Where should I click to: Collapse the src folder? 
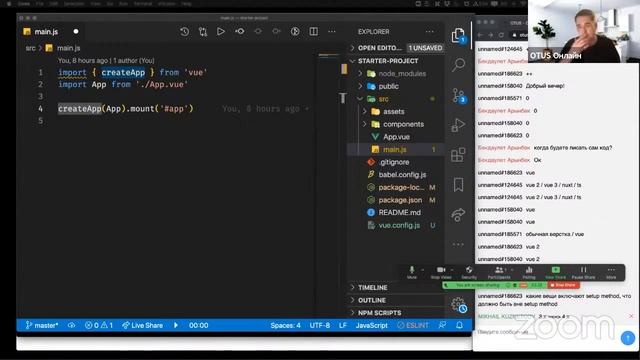396,99
